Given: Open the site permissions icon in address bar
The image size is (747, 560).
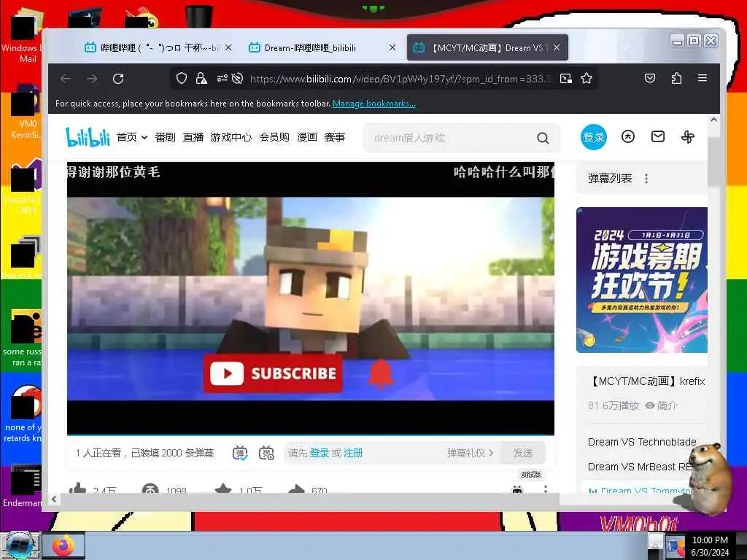Looking at the screenshot, I should tap(222, 78).
